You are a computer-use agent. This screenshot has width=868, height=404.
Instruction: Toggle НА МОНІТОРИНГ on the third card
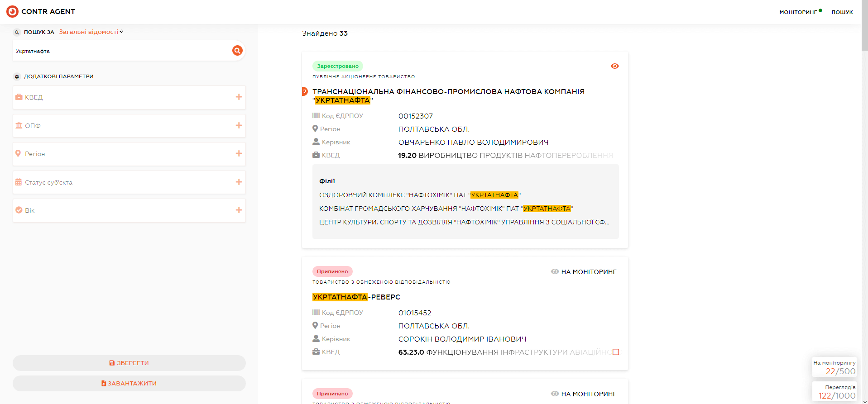coord(584,394)
